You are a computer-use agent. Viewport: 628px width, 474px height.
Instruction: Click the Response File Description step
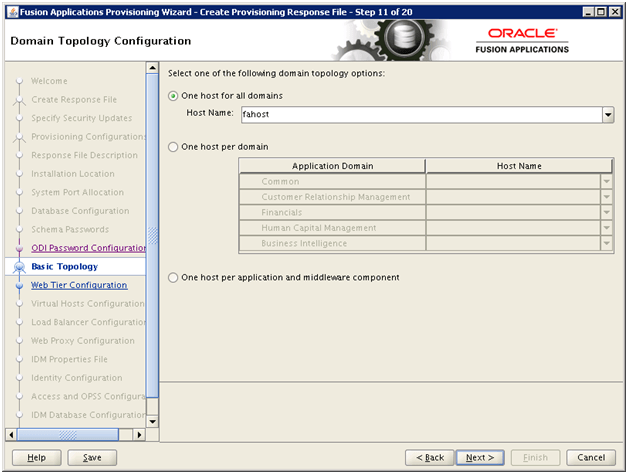pyautogui.click(x=85, y=155)
